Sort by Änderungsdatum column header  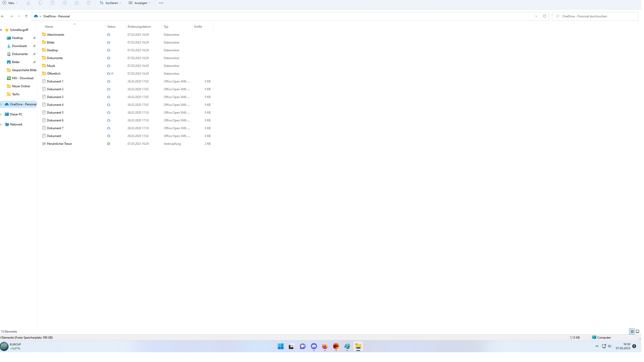pyautogui.click(x=139, y=27)
